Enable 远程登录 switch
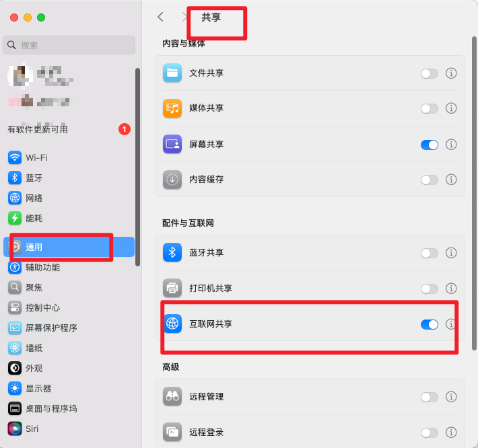The image size is (478, 448). click(x=430, y=433)
